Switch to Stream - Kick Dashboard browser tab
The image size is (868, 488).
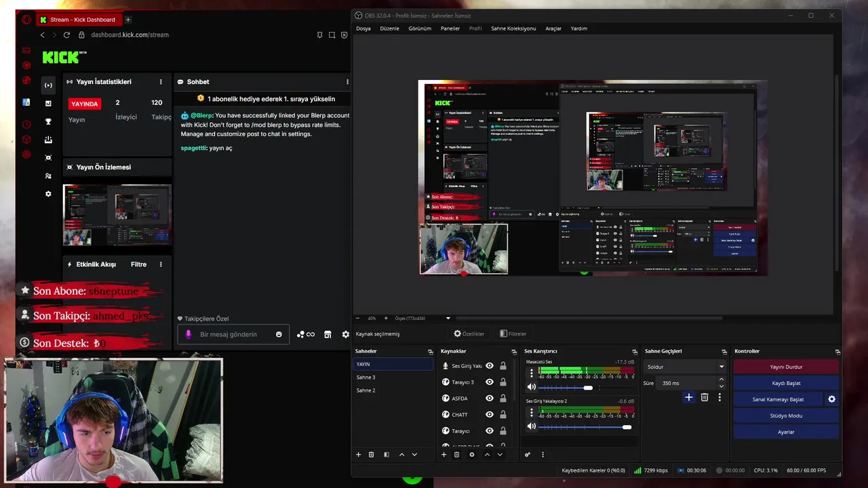[77, 20]
